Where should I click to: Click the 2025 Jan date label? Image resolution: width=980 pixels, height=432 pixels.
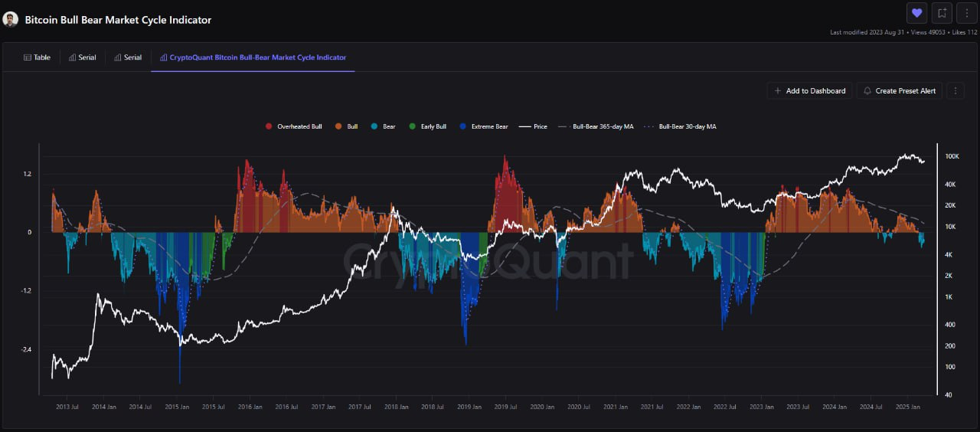(x=908, y=407)
